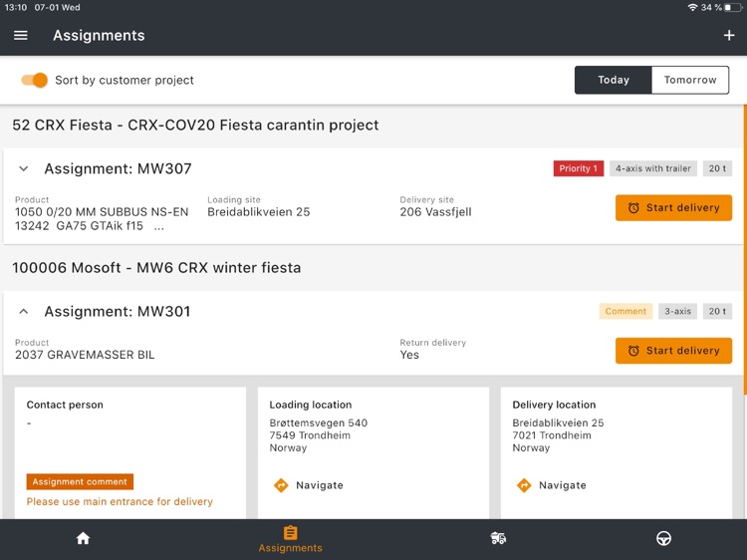The image size is (747, 560).
Task: Click the Contact person heading
Action: pos(65,405)
